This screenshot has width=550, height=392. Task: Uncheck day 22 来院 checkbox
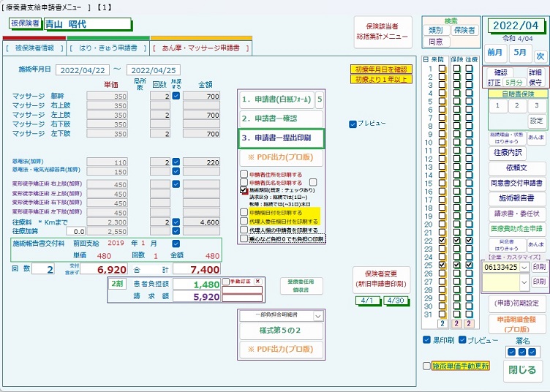point(442,241)
